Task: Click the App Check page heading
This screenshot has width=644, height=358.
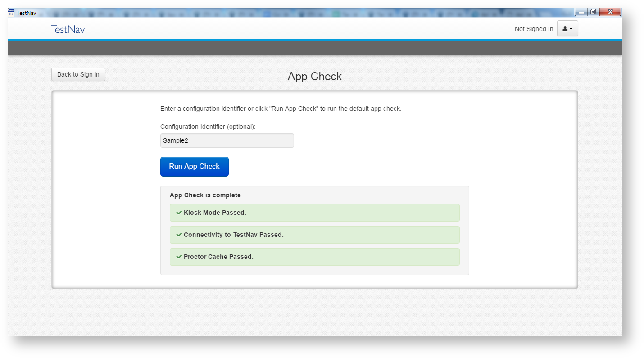Action: coord(314,77)
